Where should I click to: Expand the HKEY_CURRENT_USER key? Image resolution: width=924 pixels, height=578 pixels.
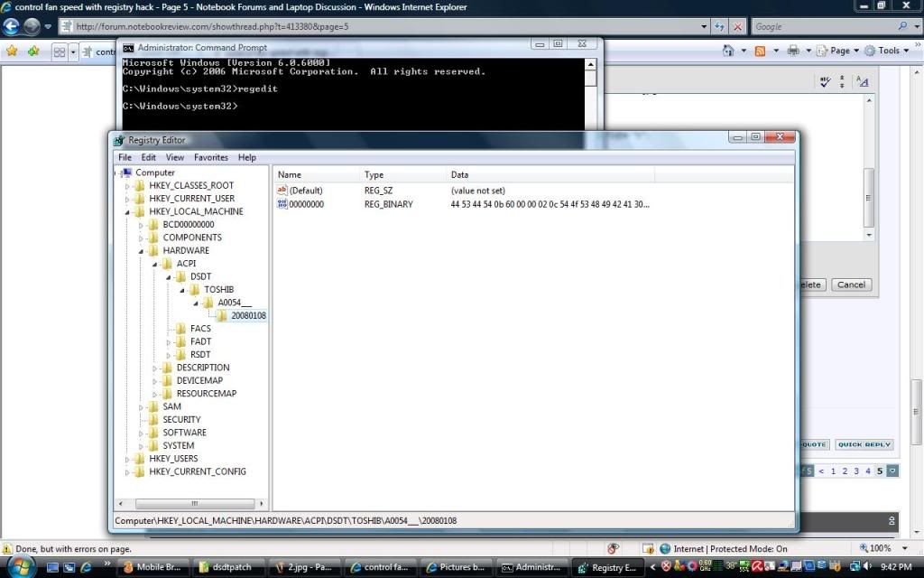click(127, 199)
